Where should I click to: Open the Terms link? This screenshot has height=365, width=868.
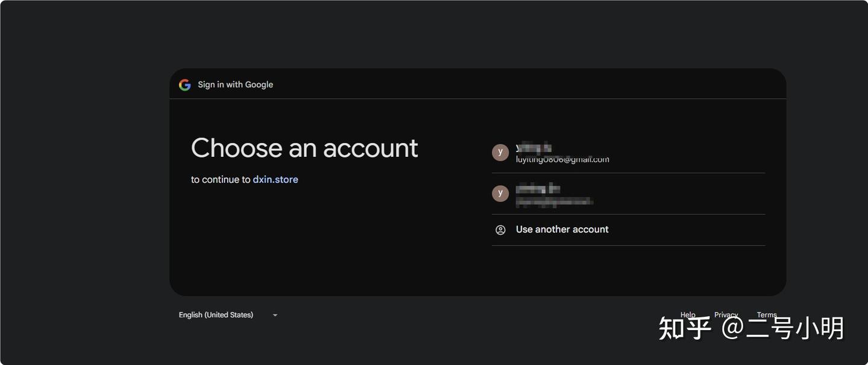tap(767, 315)
